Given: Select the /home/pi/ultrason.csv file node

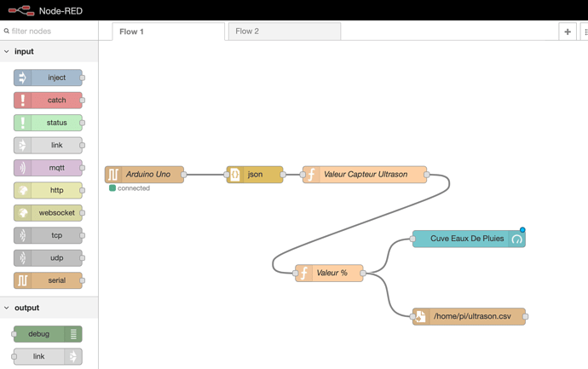Looking at the screenshot, I should pos(469,316).
